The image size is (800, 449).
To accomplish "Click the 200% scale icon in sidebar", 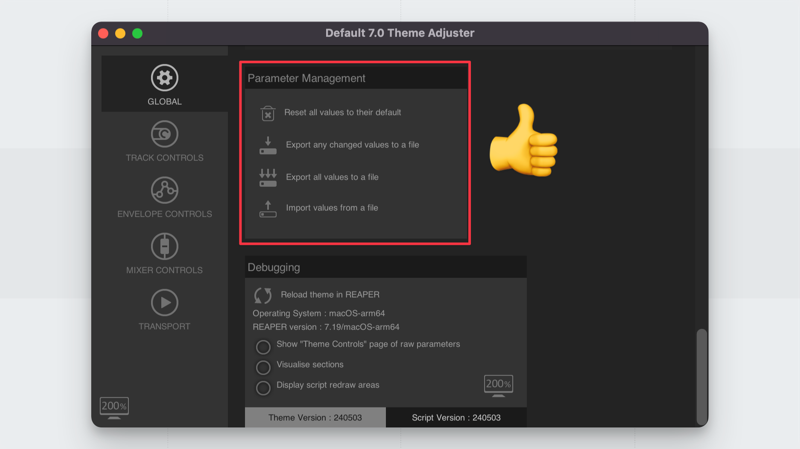I will coord(114,408).
